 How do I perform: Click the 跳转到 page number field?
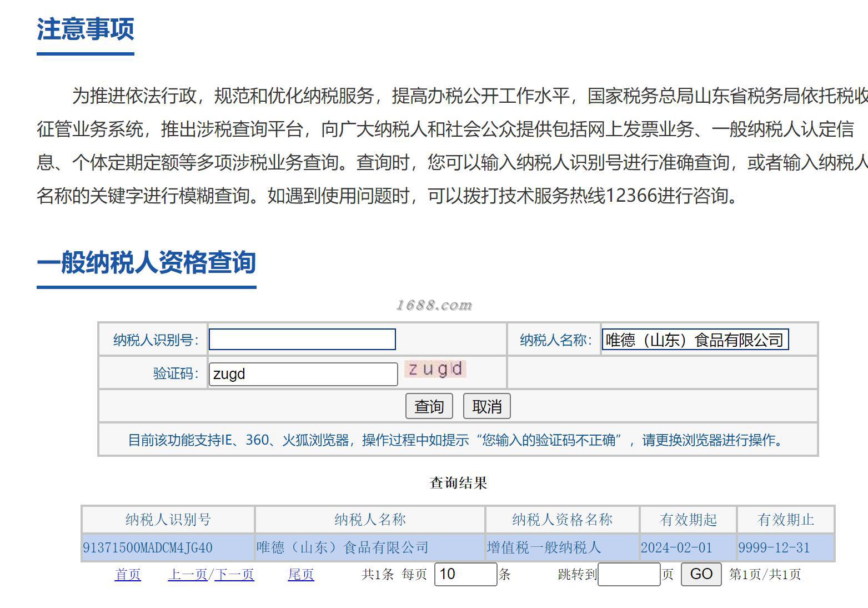(x=629, y=574)
